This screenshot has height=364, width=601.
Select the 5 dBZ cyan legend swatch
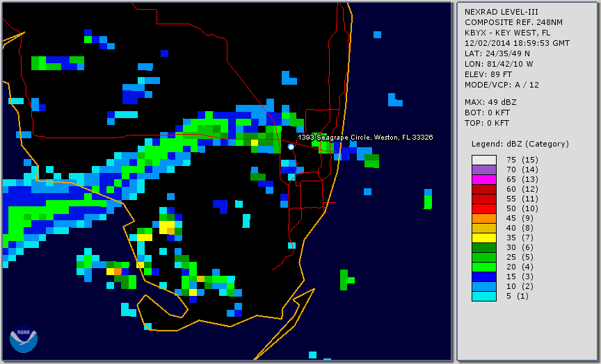pos(484,296)
